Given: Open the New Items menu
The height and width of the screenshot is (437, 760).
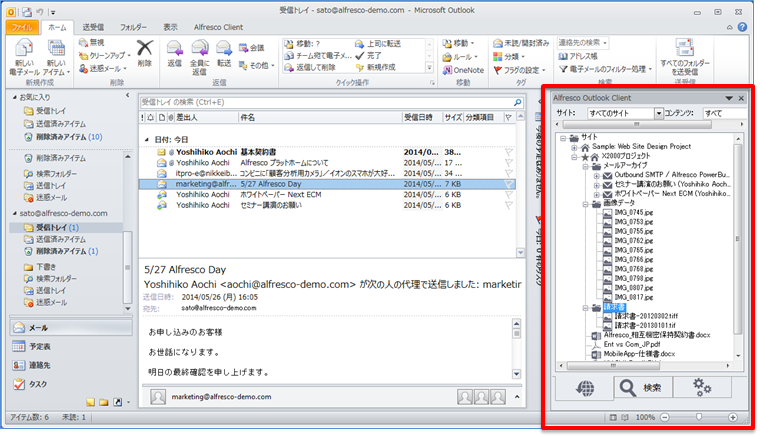Looking at the screenshot, I should [56, 57].
